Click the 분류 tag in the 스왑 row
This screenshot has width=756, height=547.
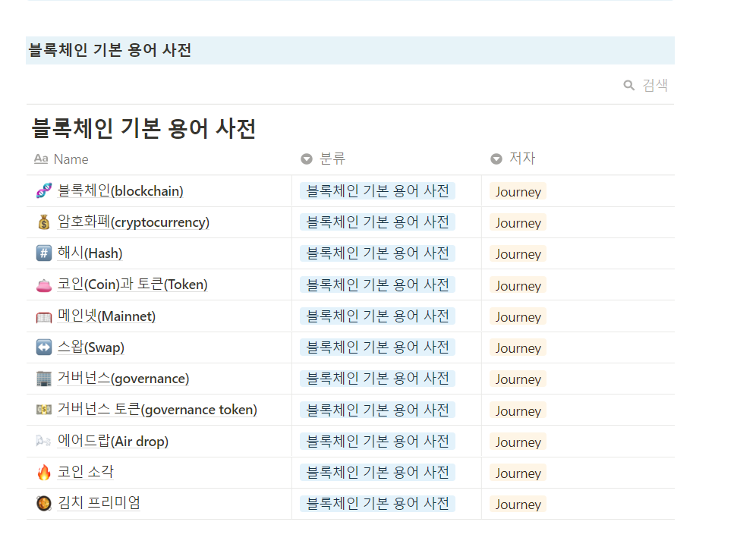[x=377, y=347]
